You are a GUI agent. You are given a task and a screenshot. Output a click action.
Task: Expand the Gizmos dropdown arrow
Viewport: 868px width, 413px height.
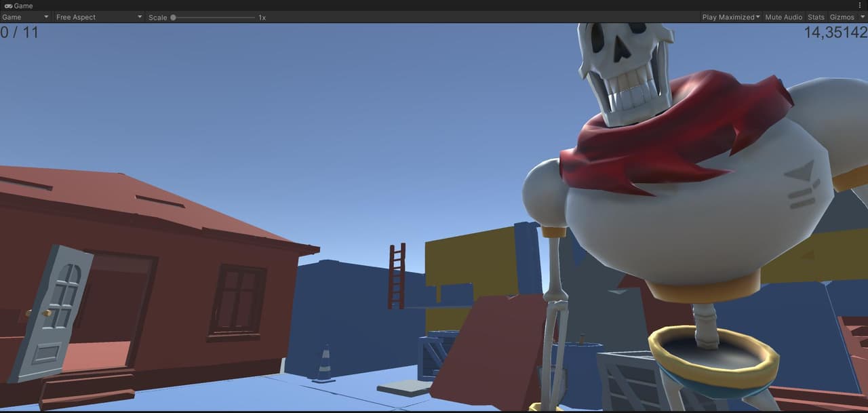tap(863, 17)
